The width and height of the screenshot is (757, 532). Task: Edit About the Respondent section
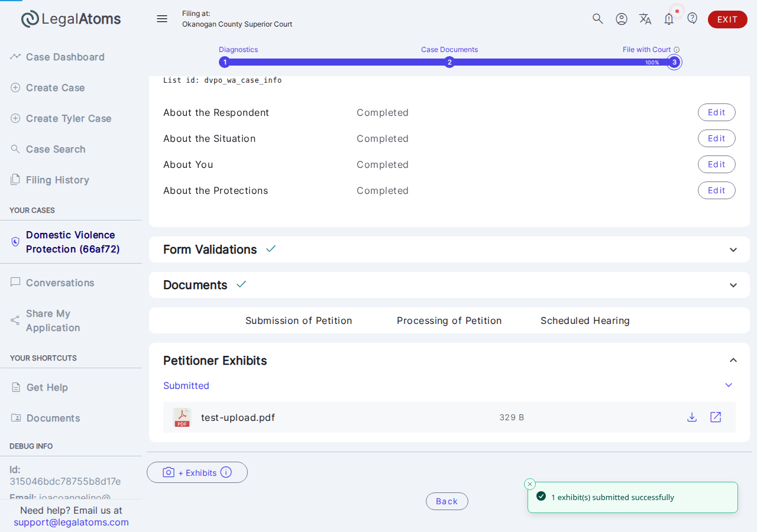click(x=717, y=112)
